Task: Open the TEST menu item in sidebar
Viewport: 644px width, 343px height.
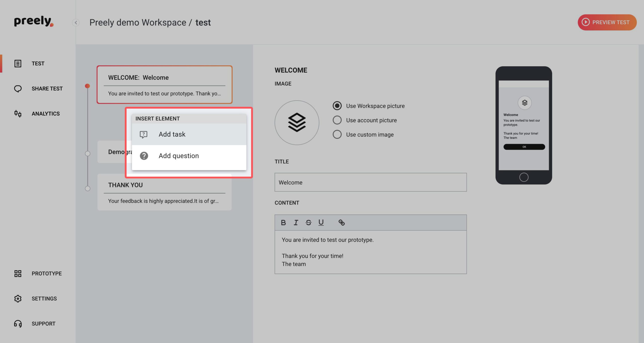Action: click(x=38, y=63)
